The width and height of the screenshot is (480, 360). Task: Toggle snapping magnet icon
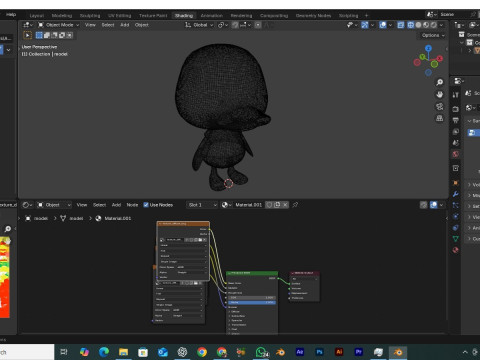click(x=235, y=25)
